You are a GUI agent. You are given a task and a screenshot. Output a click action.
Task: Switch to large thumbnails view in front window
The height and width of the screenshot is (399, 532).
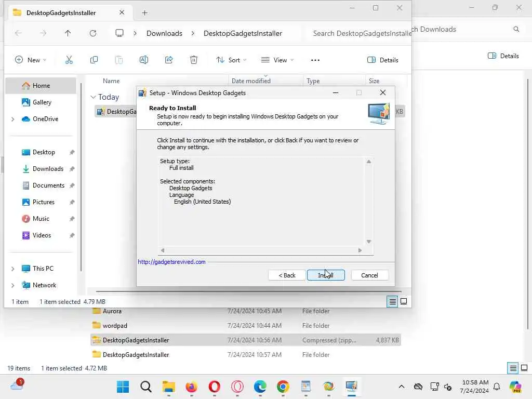pyautogui.click(x=404, y=301)
